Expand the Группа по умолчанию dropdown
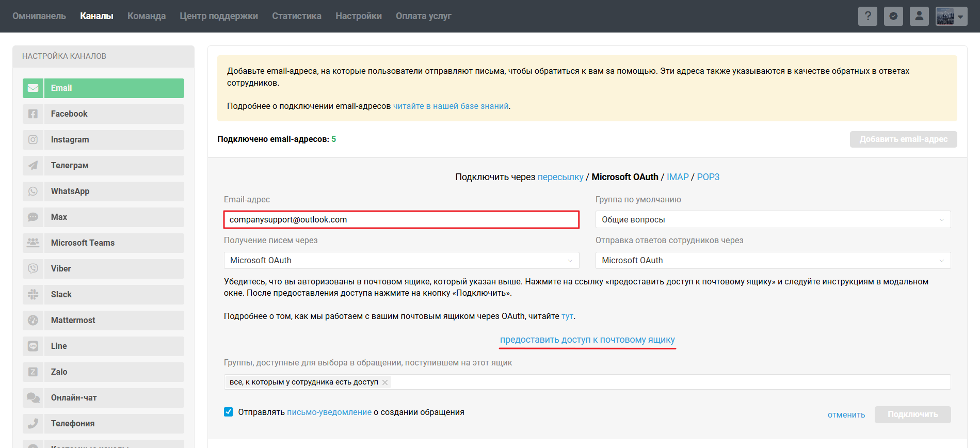The image size is (980, 448). pyautogui.click(x=773, y=219)
